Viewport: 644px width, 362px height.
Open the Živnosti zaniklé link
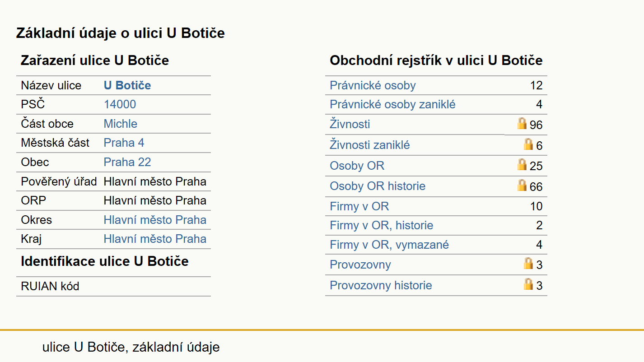(370, 145)
